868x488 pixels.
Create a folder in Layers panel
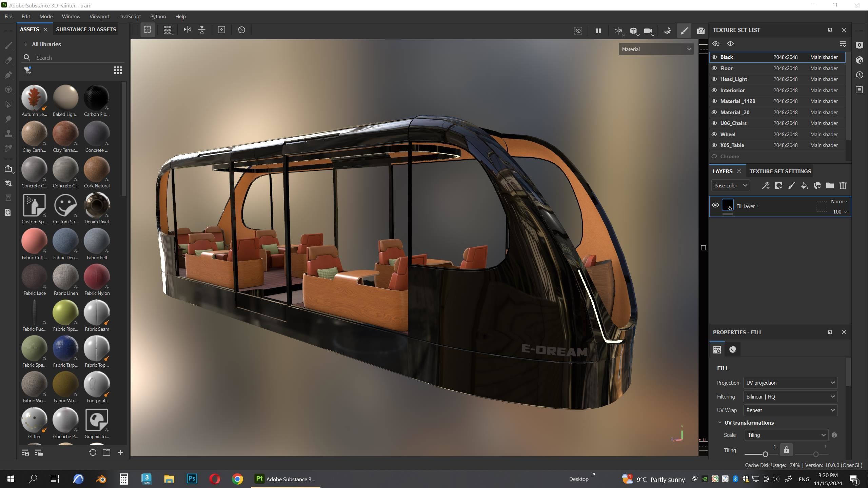(830, 185)
